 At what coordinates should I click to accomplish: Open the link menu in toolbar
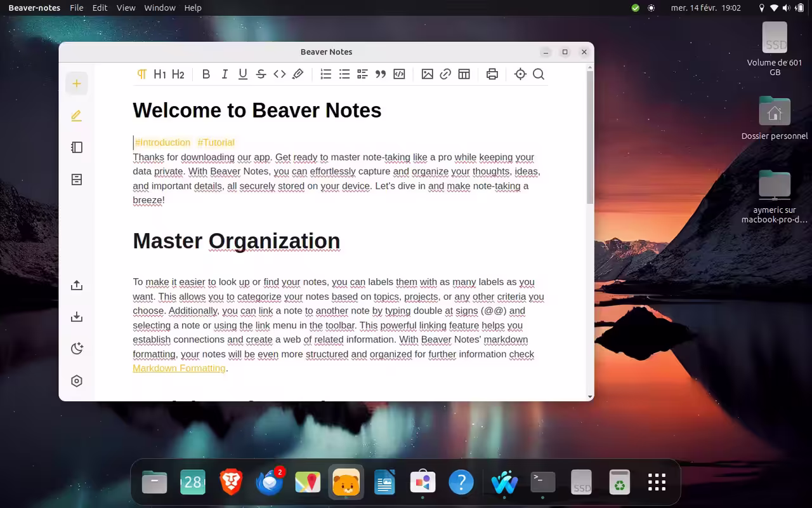pos(445,74)
